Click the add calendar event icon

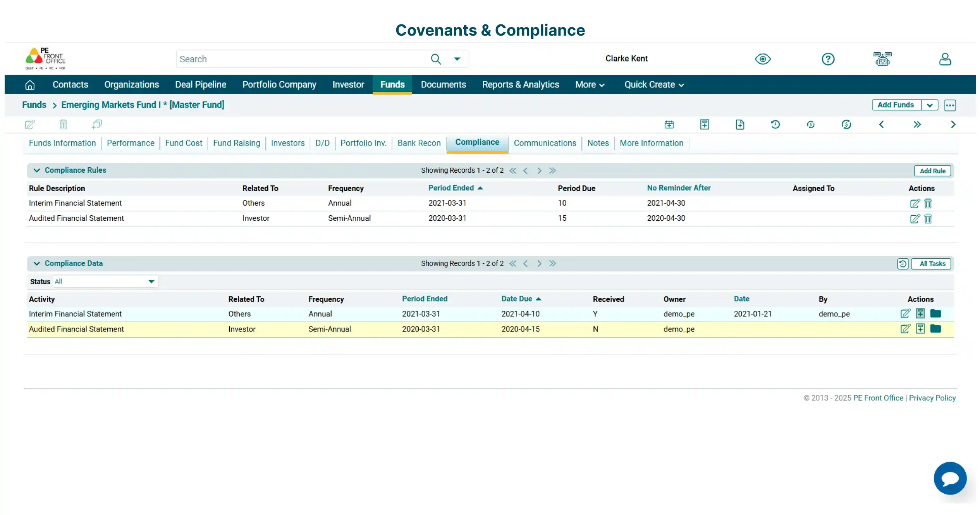coord(669,124)
